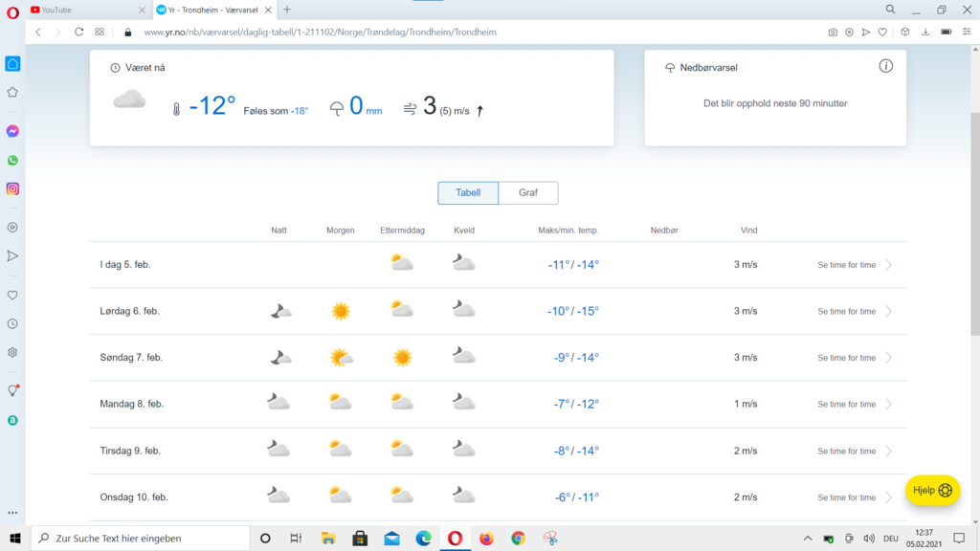Take snapshot with camera icon
Viewport: 980px width, 551px height.
833,32
